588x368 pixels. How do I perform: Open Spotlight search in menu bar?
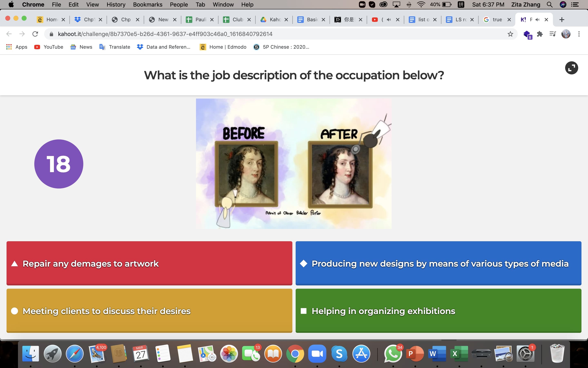550,4
